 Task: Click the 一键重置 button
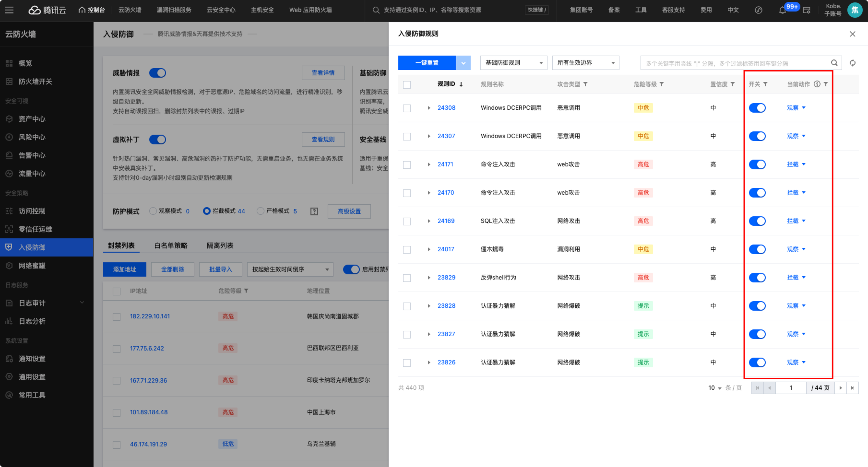coord(427,63)
